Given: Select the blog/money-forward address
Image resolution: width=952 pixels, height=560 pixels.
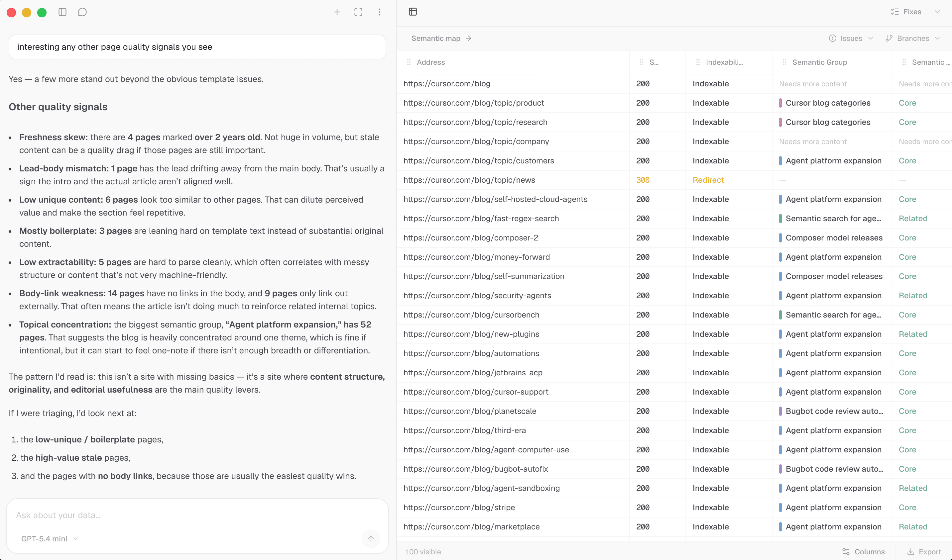Looking at the screenshot, I should click(x=476, y=257).
